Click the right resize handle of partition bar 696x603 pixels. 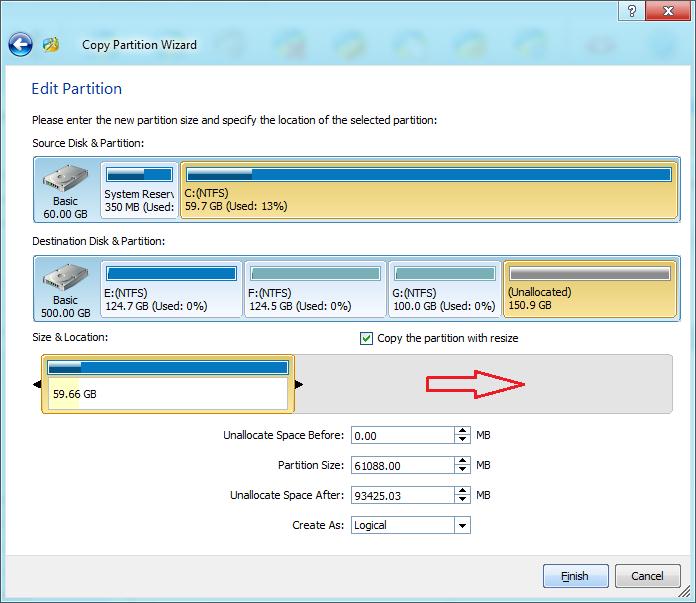tap(299, 384)
